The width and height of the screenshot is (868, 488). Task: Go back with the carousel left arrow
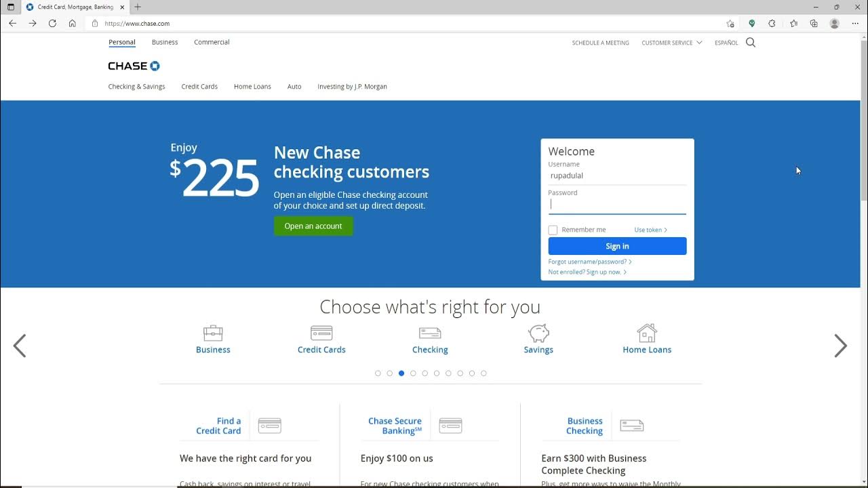[x=20, y=346]
